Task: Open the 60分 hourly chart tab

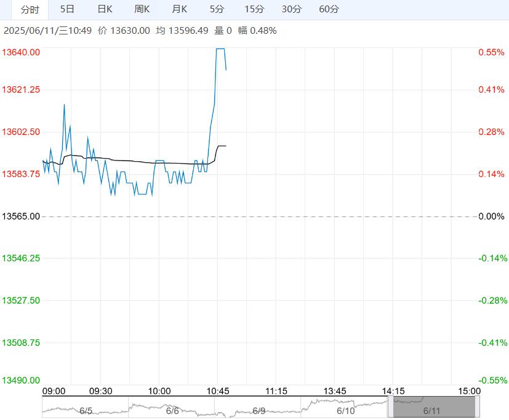Action: [329, 9]
